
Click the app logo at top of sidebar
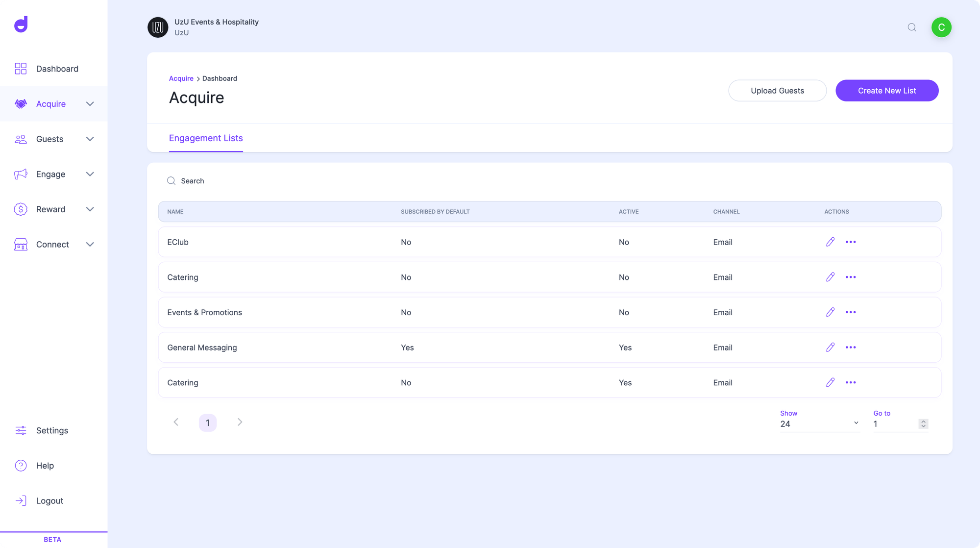pyautogui.click(x=21, y=25)
